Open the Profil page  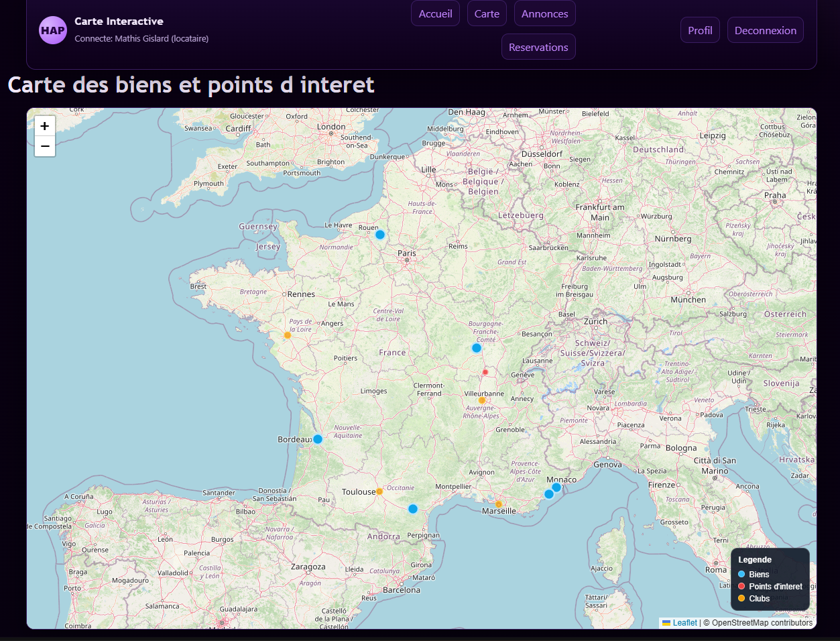point(700,30)
